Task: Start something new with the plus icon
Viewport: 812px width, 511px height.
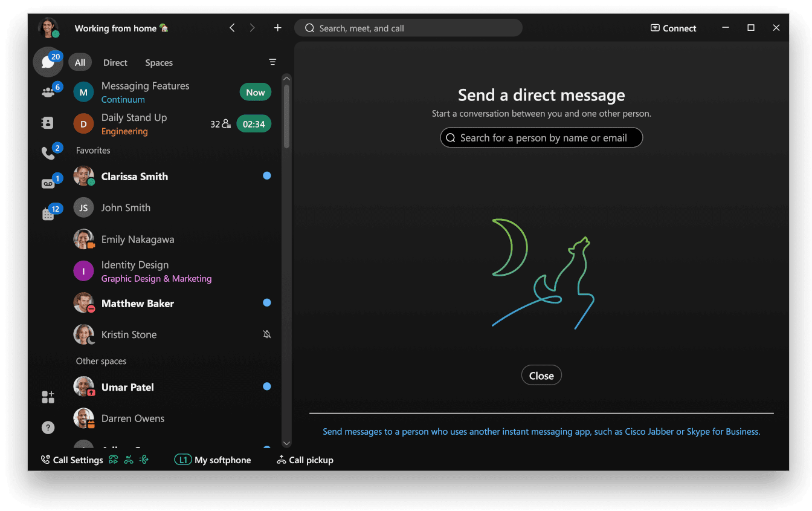Action: tap(277, 27)
